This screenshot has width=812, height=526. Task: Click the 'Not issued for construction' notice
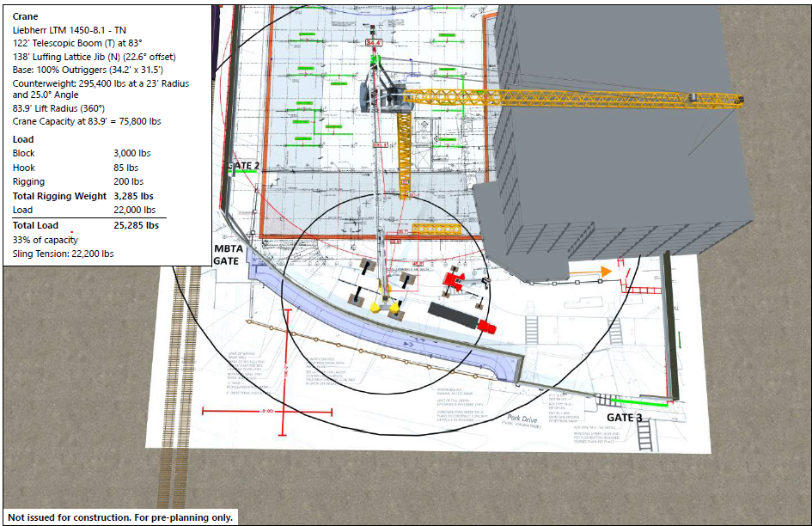[119, 517]
